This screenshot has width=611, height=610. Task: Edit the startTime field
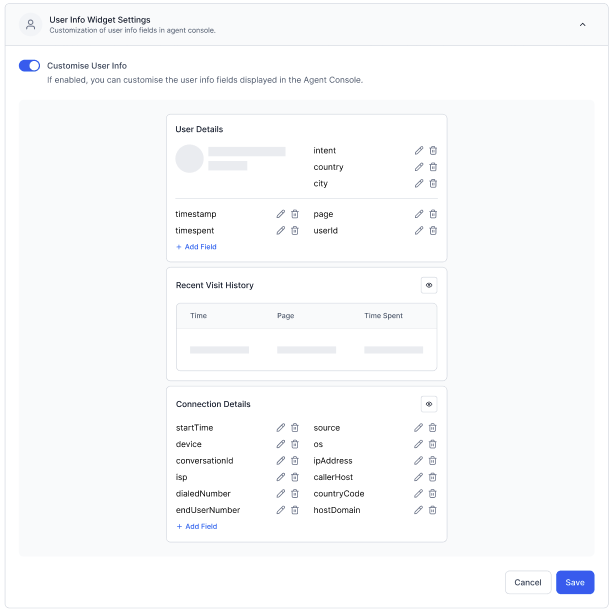281,428
